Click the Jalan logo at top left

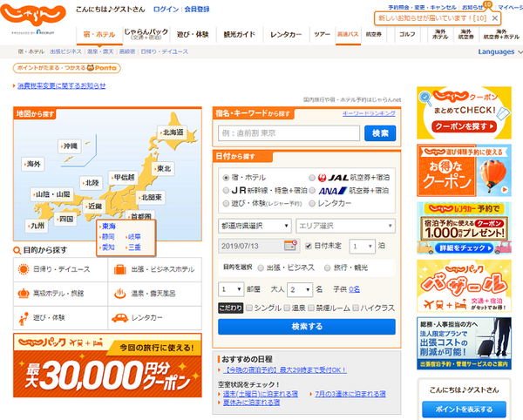tap(33, 15)
